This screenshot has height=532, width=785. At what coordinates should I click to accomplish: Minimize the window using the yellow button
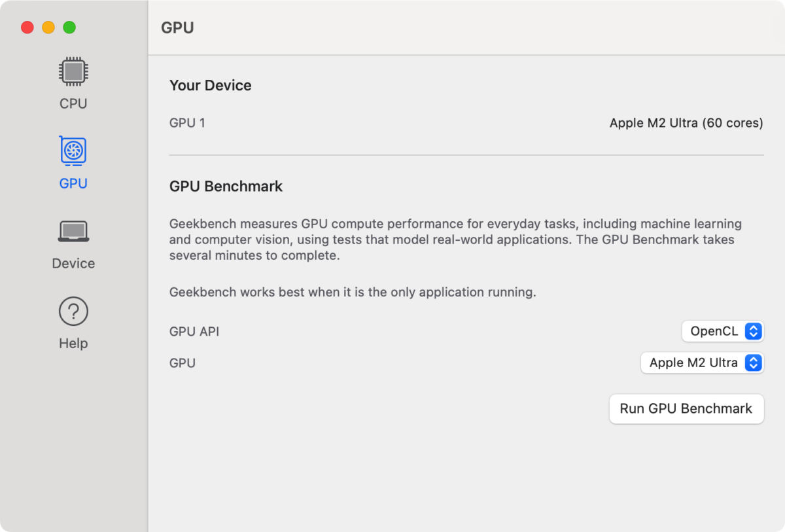coord(48,27)
